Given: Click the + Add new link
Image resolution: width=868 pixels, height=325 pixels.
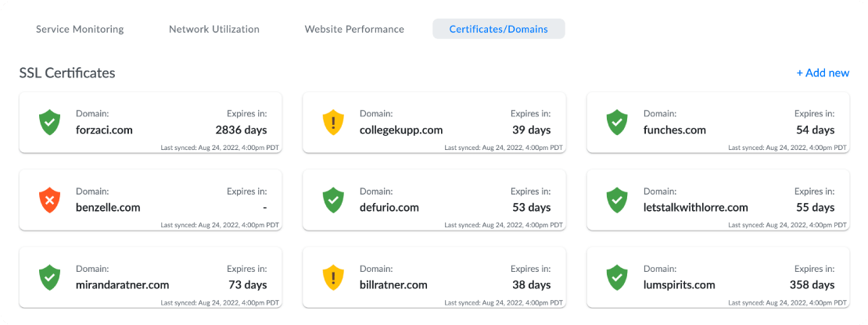Looking at the screenshot, I should coord(823,73).
